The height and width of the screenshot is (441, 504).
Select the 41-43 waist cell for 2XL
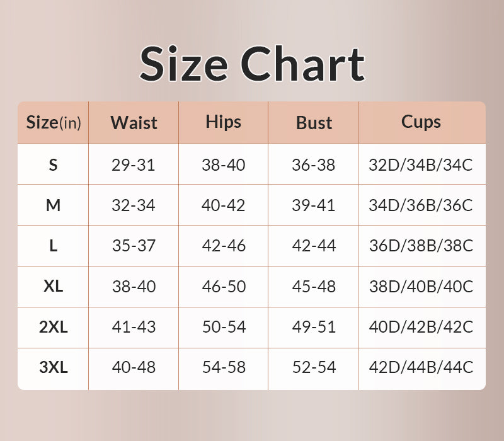134,327
